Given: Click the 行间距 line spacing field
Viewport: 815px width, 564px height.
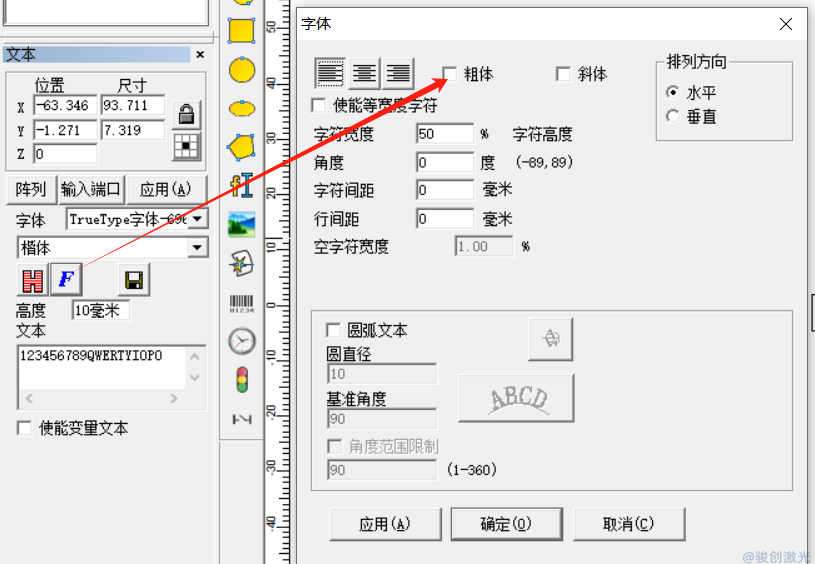Looking at the screenshot, I should pos(445,219).
